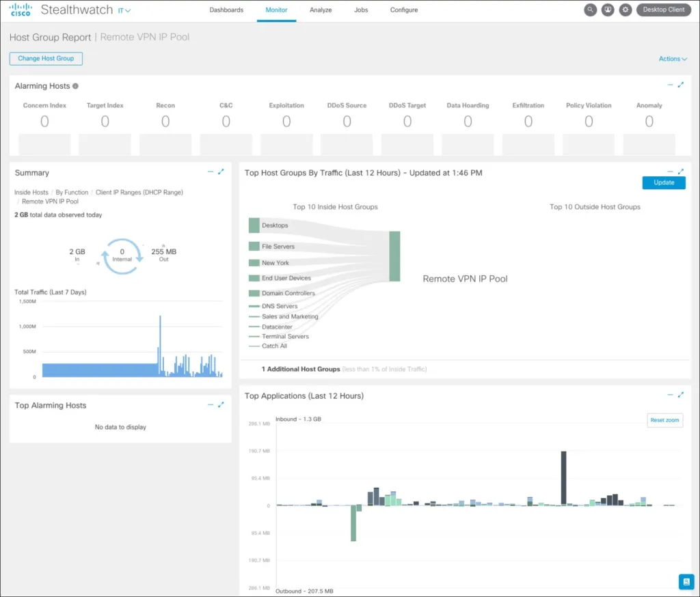Click the Anomaly alarm count

pos(649,122)
